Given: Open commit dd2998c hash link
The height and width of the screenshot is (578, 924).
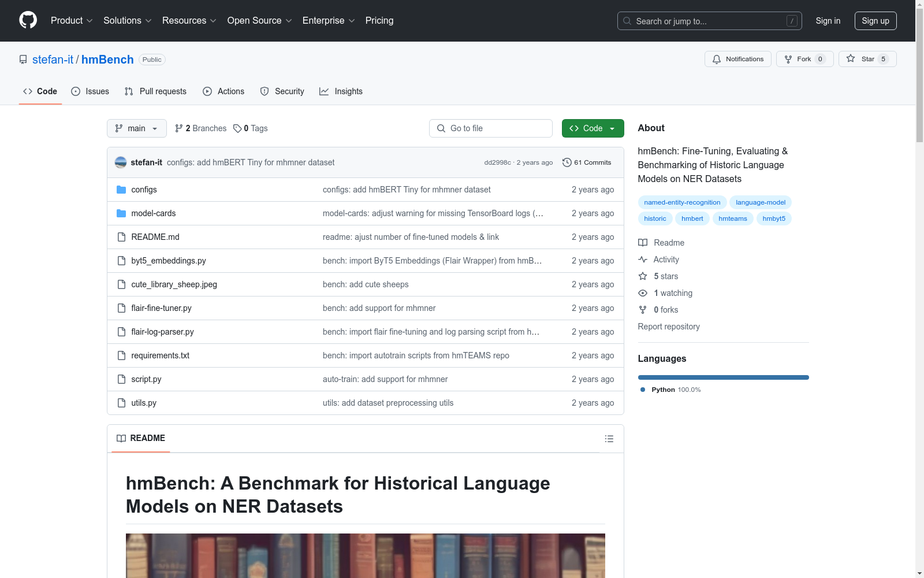Looking at the screenshot, I should point(497,162).
